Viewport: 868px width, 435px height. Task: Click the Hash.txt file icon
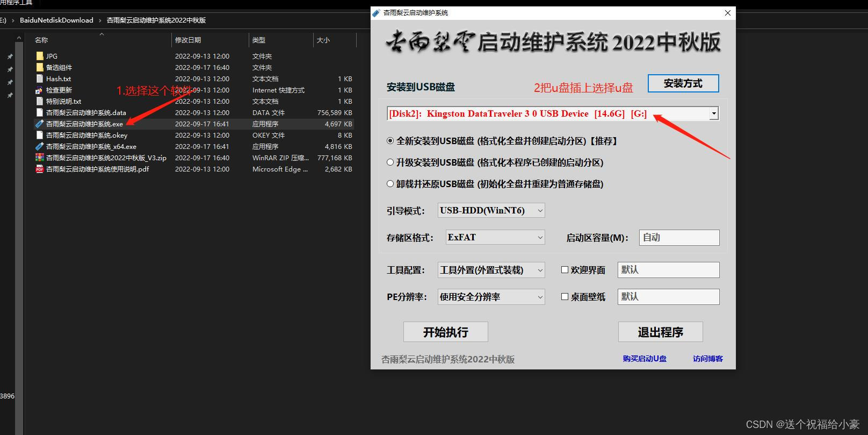(39, 79)
